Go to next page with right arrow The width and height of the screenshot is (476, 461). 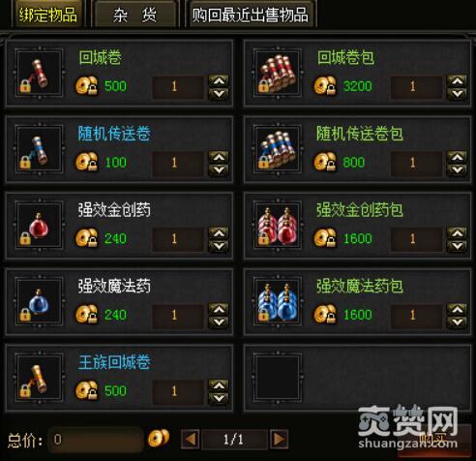(279, 439)
